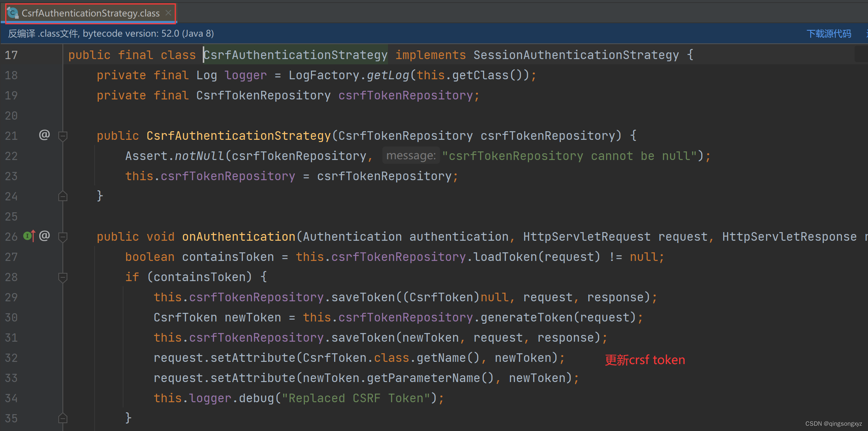The width and height of the screenshot is (868, 431).
Task: Click Assert.notNull call on line 22
Action: pyautogui.click(x=174, y=156)
